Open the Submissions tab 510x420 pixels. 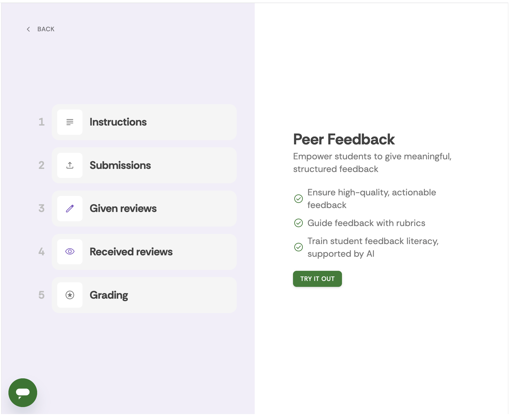[x=144, y=166]
